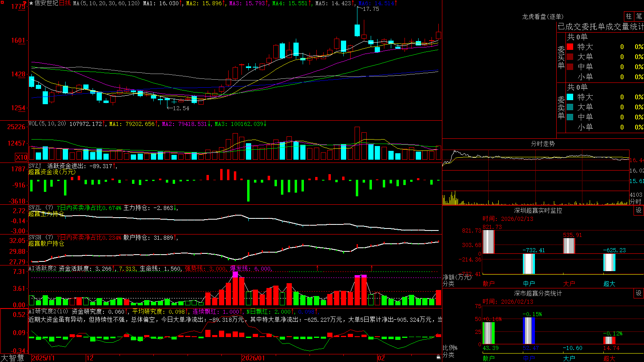Screen dimensions: 644x362
Task: Click teal 中单 swatch in 委卖单
Action: [x=570, y=117]
